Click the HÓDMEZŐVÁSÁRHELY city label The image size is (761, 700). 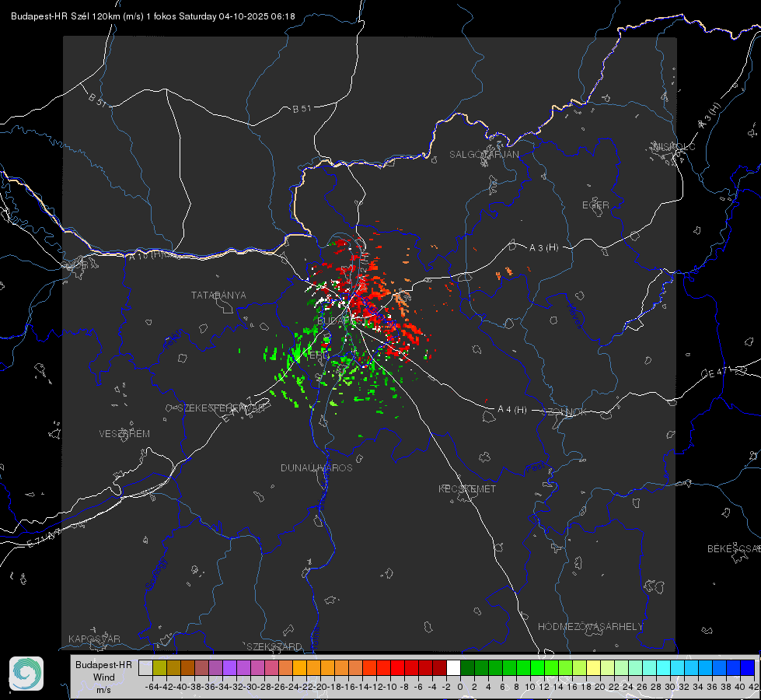coord(590,627)
